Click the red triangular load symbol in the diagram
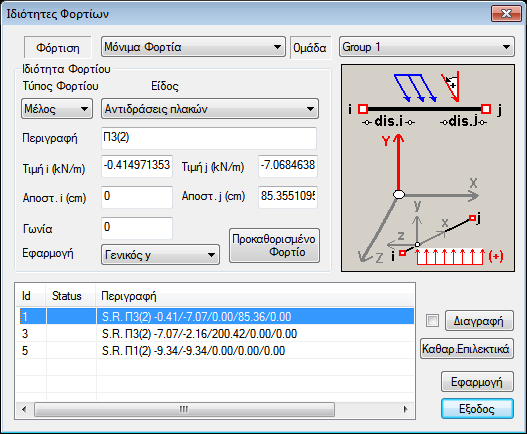The width and height of the screenshot is (527, 434). click(451, 87)
